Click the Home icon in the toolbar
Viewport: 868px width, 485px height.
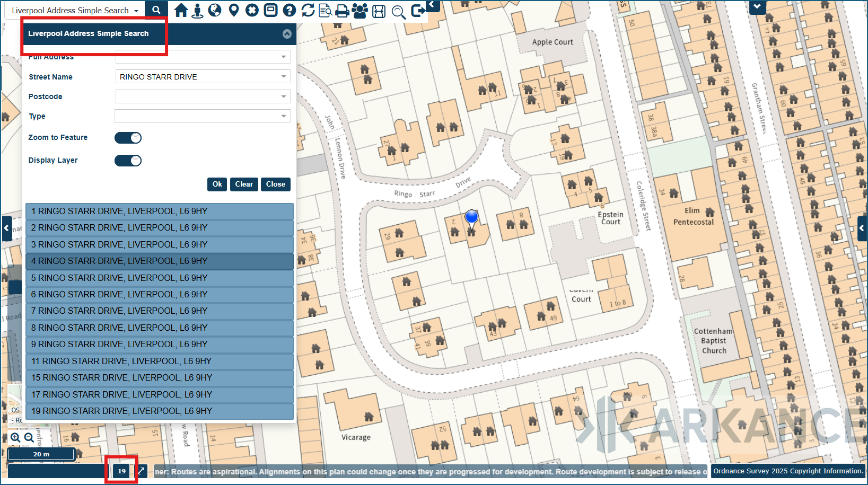tap(181, 10)
